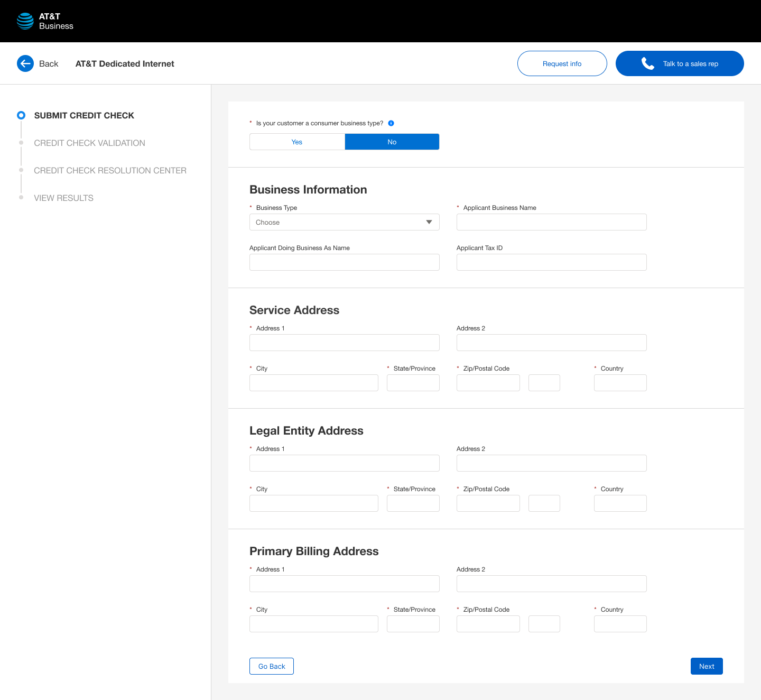Select Yes for consumer business type
This screenshot has height=700, width=761.
(x=297, y=142)
